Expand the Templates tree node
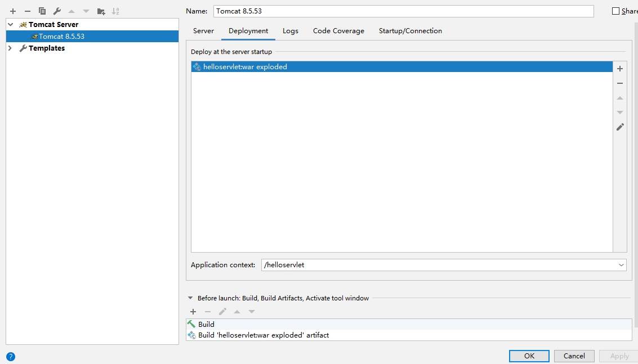The image size is (638, 364). tap(10, 48)
